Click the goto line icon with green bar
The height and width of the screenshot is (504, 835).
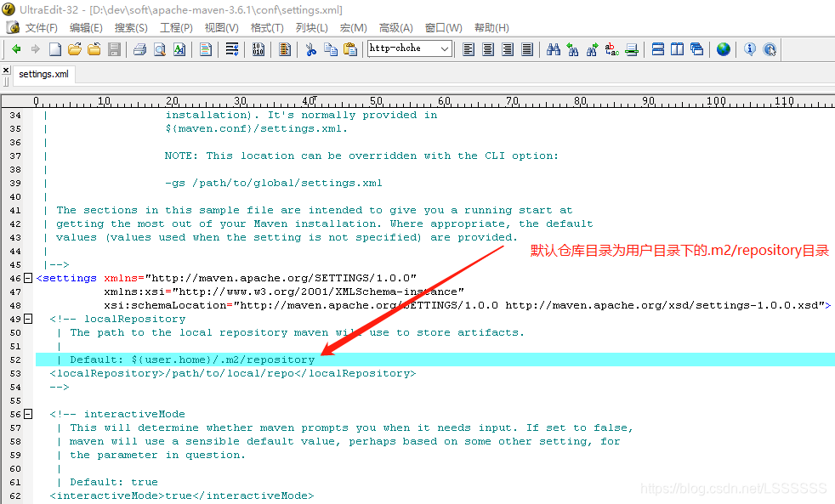click(x=632, y=49)
